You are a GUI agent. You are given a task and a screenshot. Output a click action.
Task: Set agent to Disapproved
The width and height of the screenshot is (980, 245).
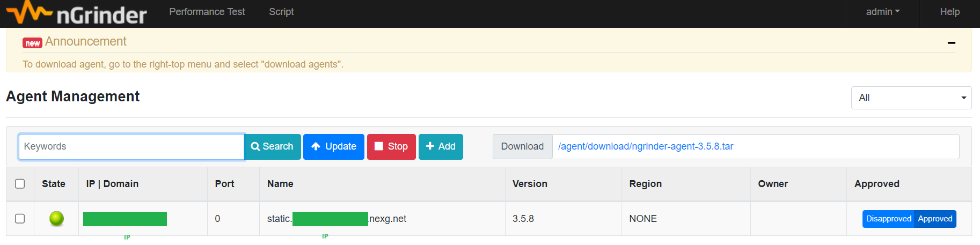tap(888, 219)
